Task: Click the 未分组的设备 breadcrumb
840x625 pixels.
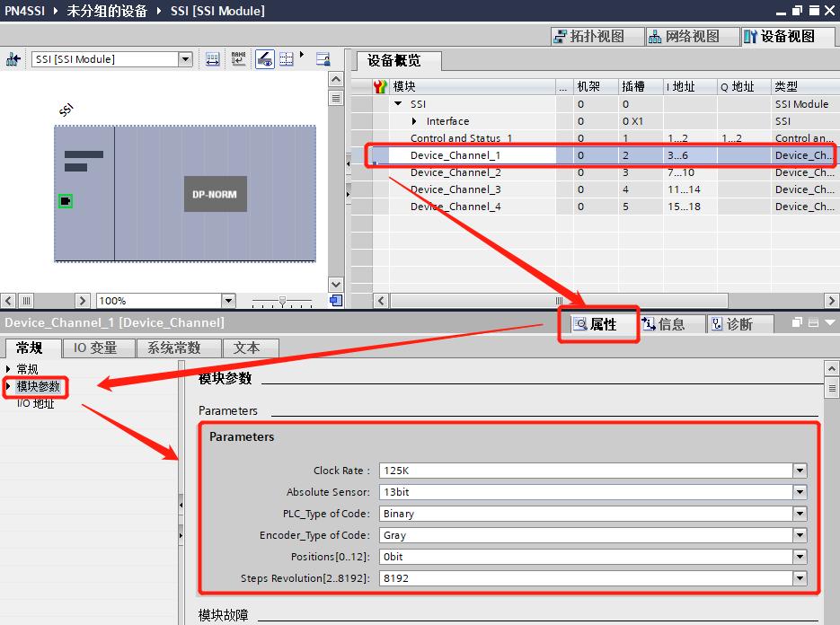Action: (107, 11)
